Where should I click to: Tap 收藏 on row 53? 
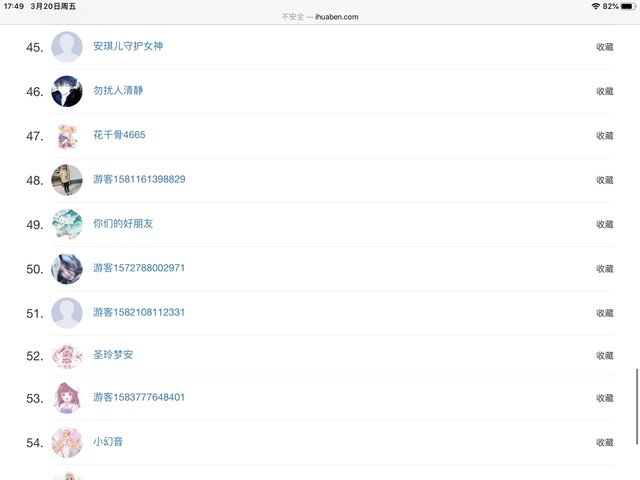pos(604,398)
